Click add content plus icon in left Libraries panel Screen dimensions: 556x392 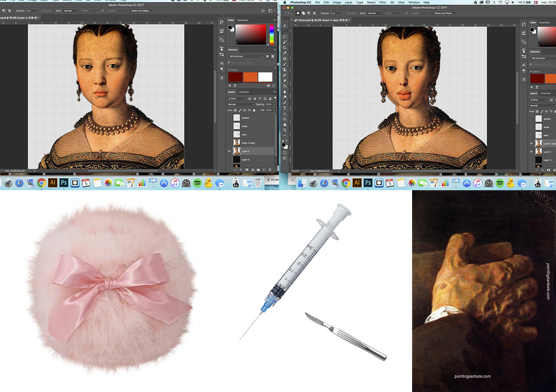230,85
